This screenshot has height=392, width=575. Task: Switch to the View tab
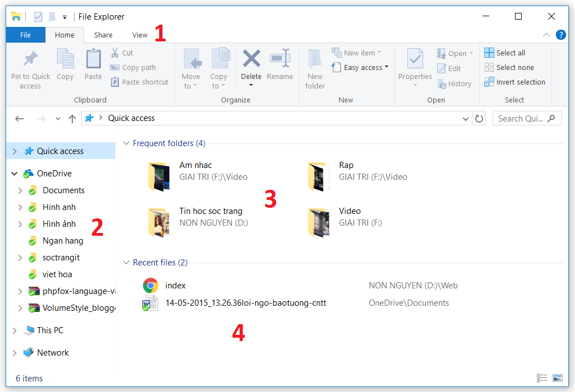pyautogui.click(x=140, y=34)
